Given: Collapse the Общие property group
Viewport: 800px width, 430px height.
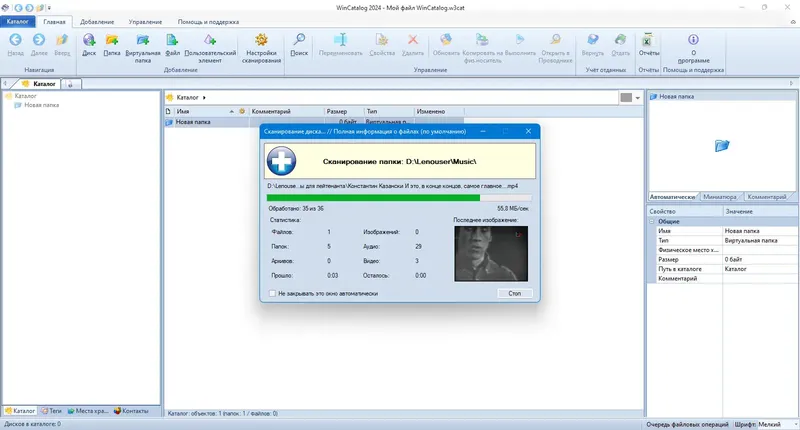Looking at the screenshot, I should coord(652,222).
